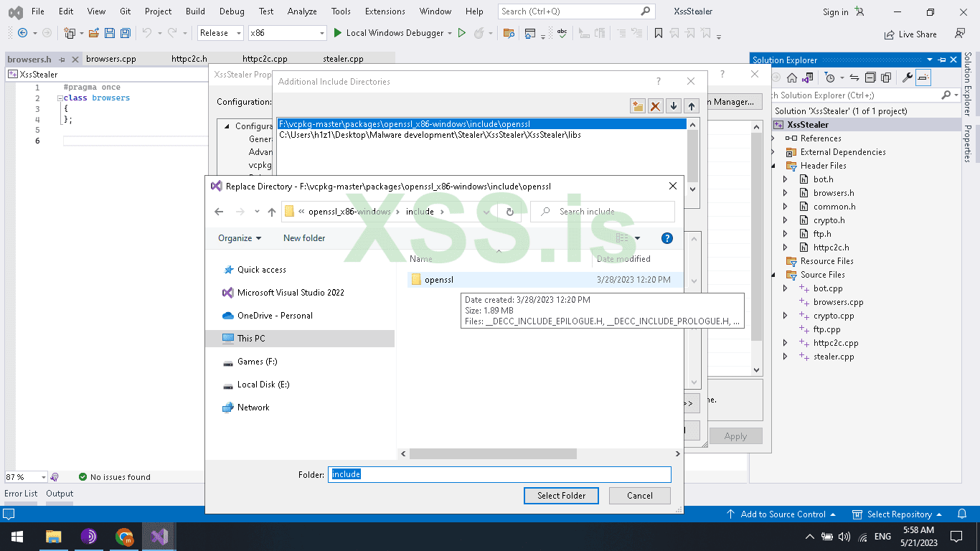This screenshot has height=551, width=980.
Task: Open the Release configuration dropdown
Action: (x=220, y=33)
